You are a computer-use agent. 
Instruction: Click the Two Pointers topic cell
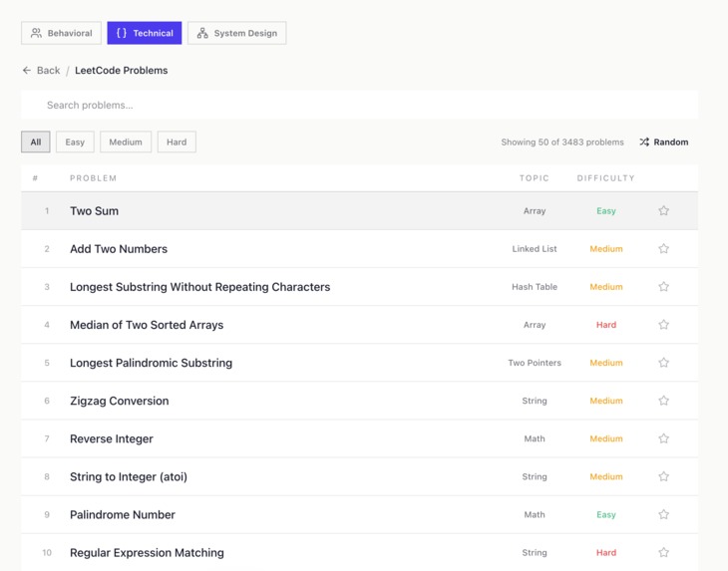[x=535, y=363]
